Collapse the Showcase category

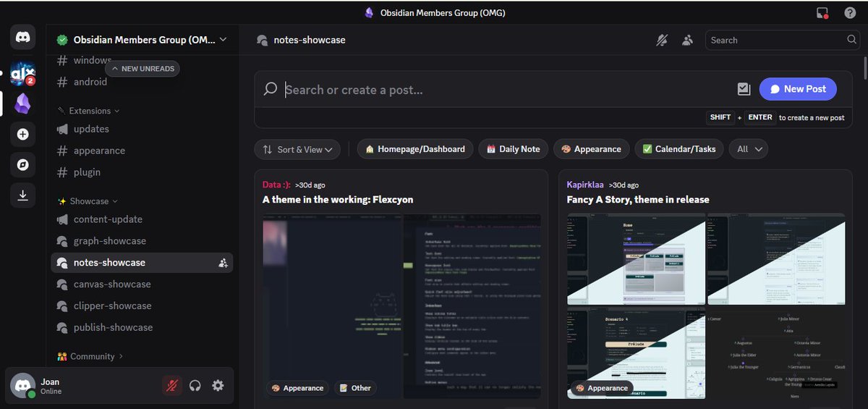87,201
